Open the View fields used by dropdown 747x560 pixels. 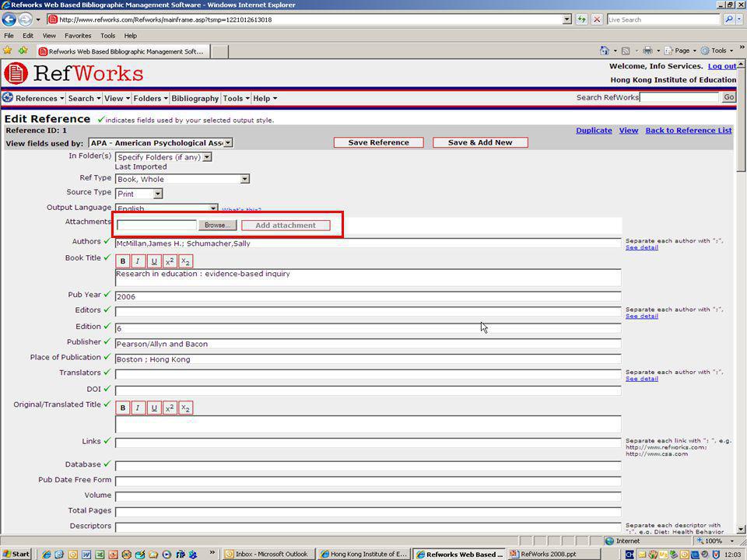coord(228,143)
